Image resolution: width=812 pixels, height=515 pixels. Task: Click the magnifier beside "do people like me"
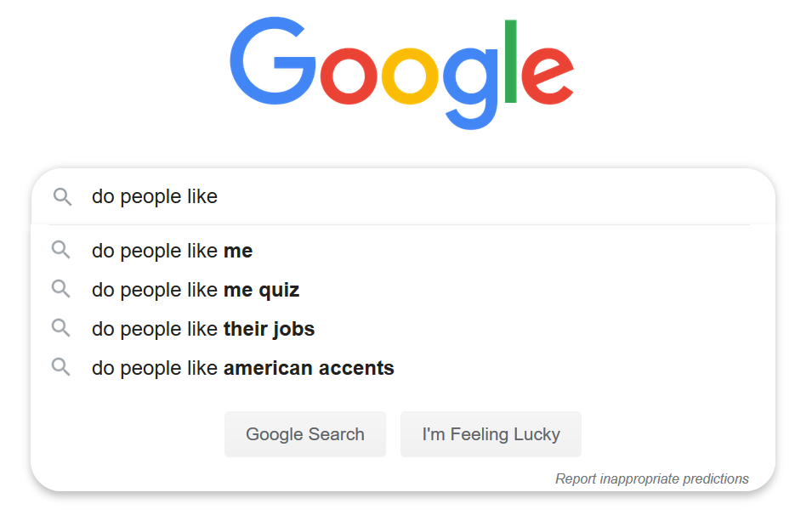pyautogui.click(x=60, y=250)
